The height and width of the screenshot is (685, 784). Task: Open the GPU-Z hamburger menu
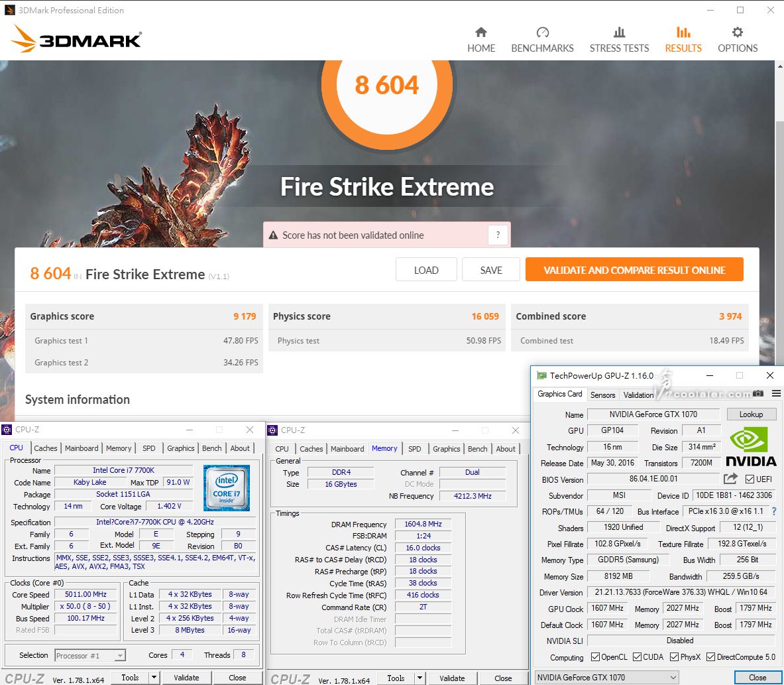tap(775, 394)
